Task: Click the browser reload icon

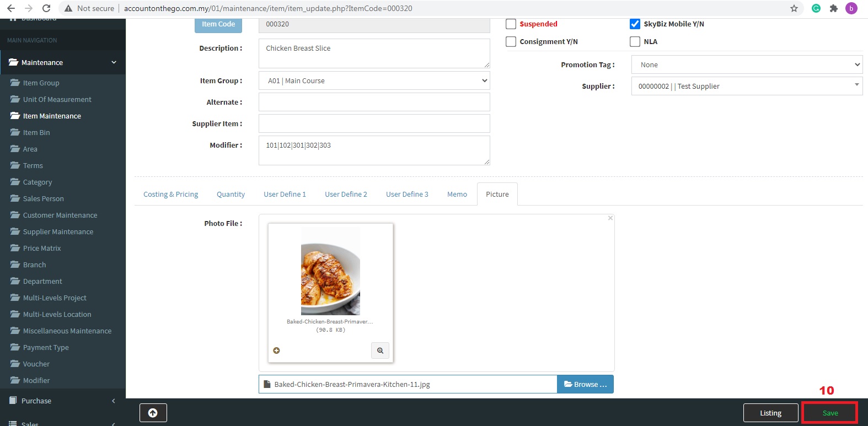Action: point(46,8)
